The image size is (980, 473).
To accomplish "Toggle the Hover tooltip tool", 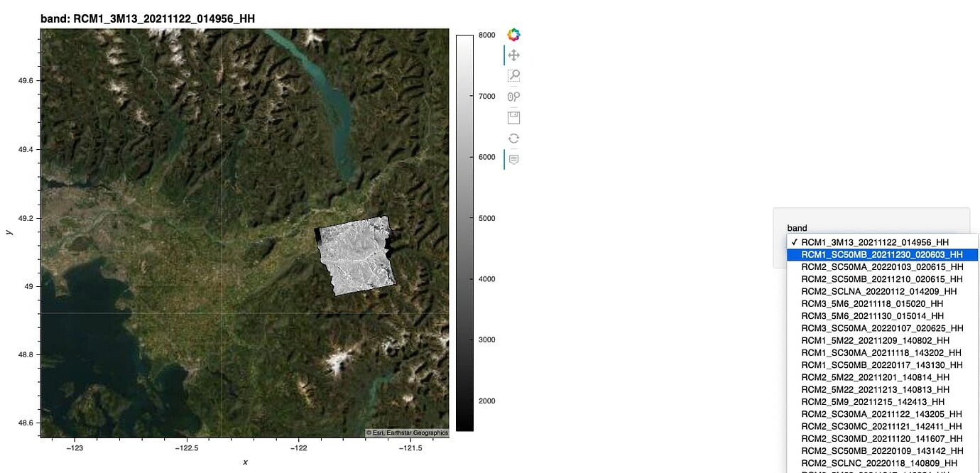I will point(513,159).
